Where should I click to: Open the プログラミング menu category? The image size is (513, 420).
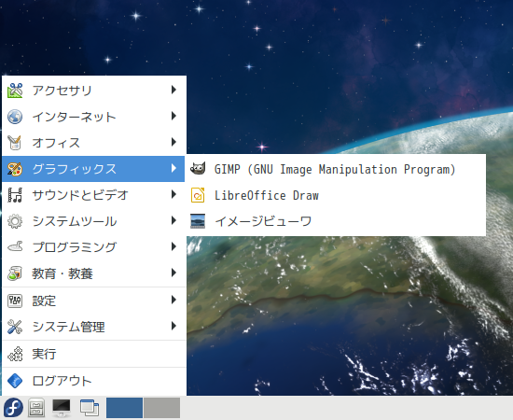coord(93,247)
